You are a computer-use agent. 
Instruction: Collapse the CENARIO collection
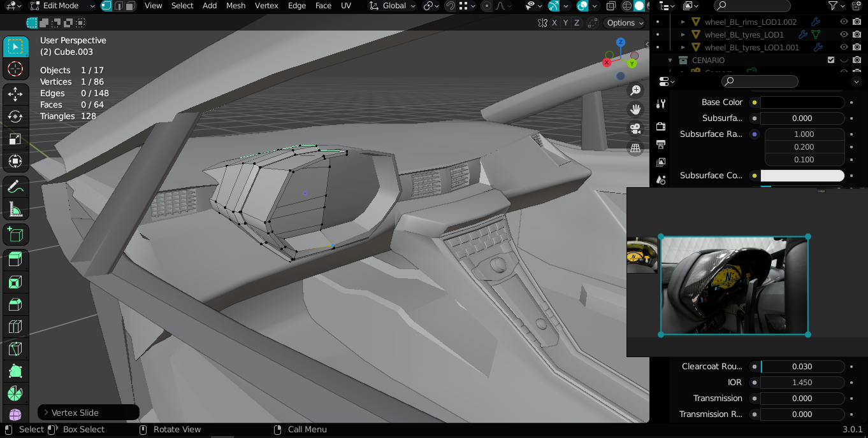pyautogui.click(x=670, y=60)
